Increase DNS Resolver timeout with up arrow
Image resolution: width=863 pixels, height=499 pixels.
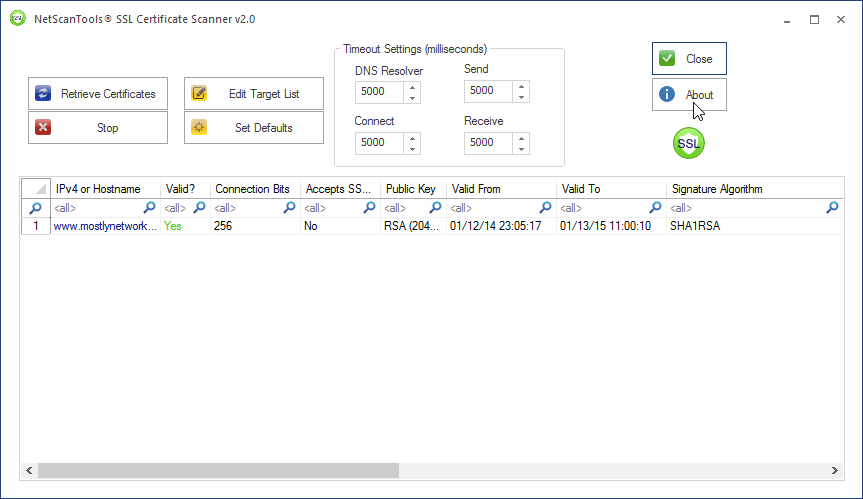412,86
